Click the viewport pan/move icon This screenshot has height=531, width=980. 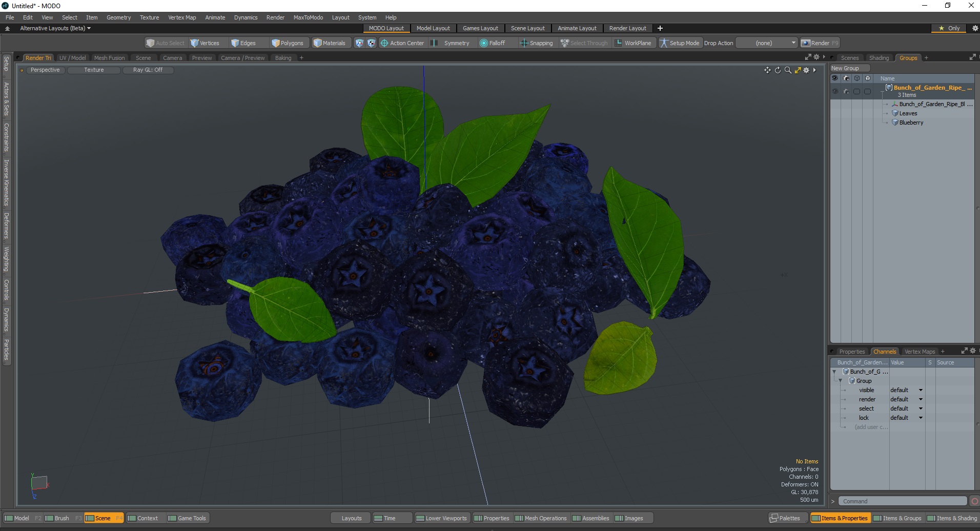(x=767, y=70)
